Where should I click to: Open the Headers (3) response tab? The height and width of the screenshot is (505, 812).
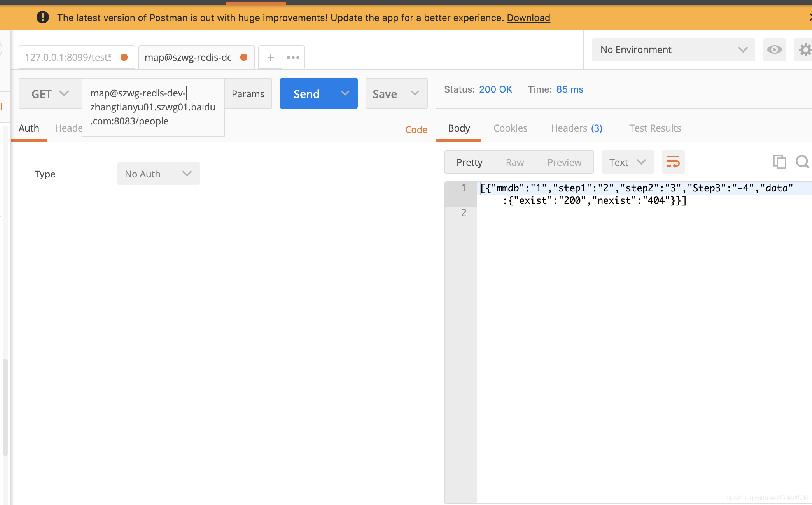(576, 128)
